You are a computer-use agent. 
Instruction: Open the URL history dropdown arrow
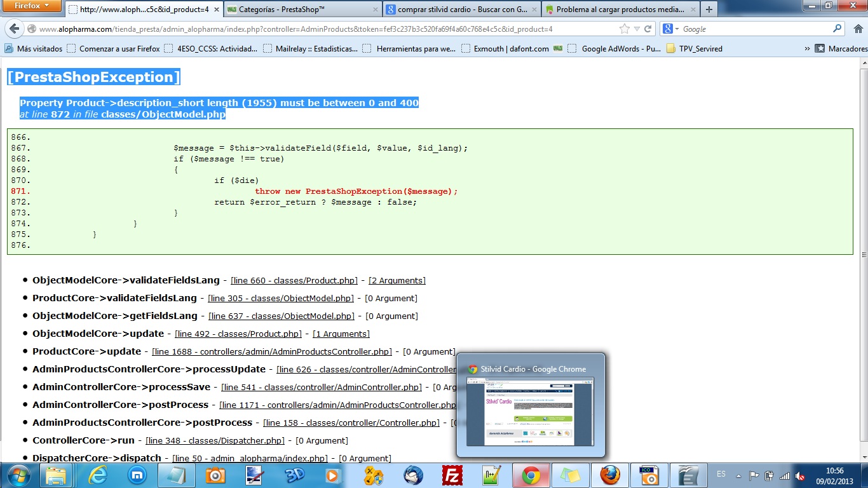(636, 29)
